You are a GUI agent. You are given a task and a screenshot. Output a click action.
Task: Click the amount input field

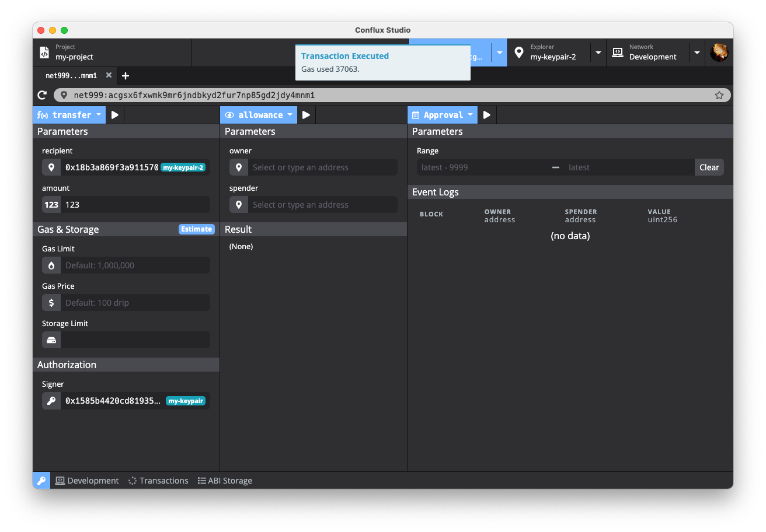point(135,205)
